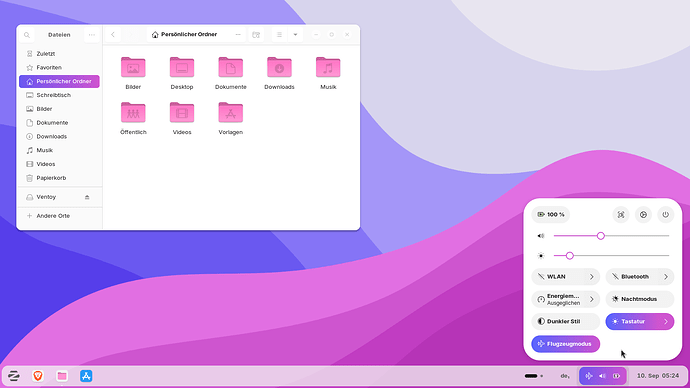The height and width of the screenshot is (388, 690).
Task: Open system settings from quick settings
Action: click(643, 215)
